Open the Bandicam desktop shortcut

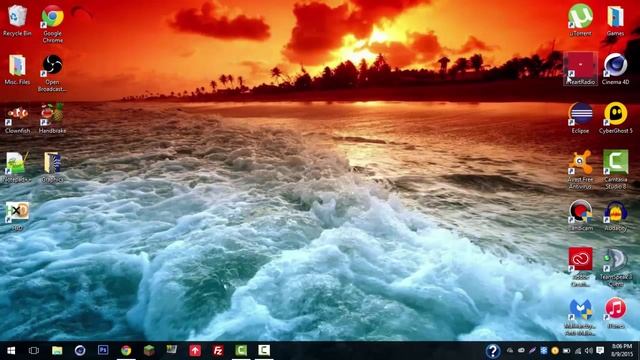click(580, 215)
